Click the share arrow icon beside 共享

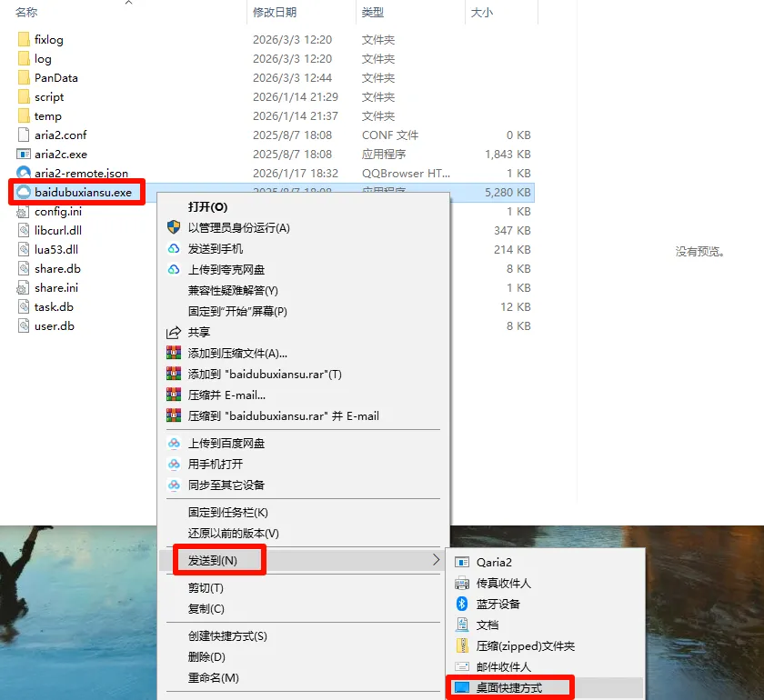[174, 332]
